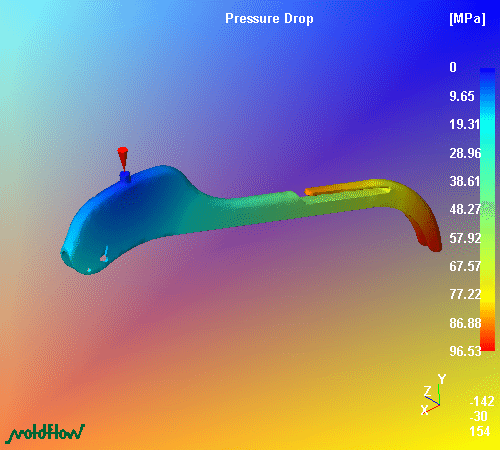Screen dimensions: 500x450
Task: Click the red injection cone marker
Action: pyautogui.click(x=123, y=158)
